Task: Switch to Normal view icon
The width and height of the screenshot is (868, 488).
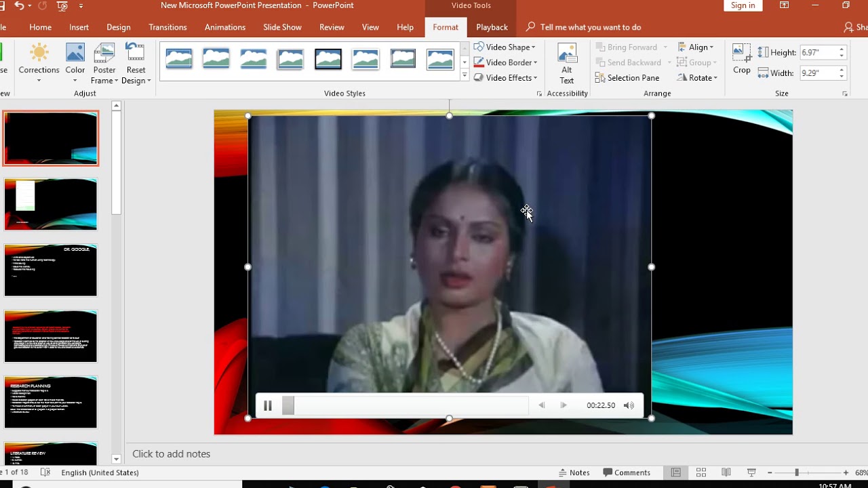Action: point(675,472)
